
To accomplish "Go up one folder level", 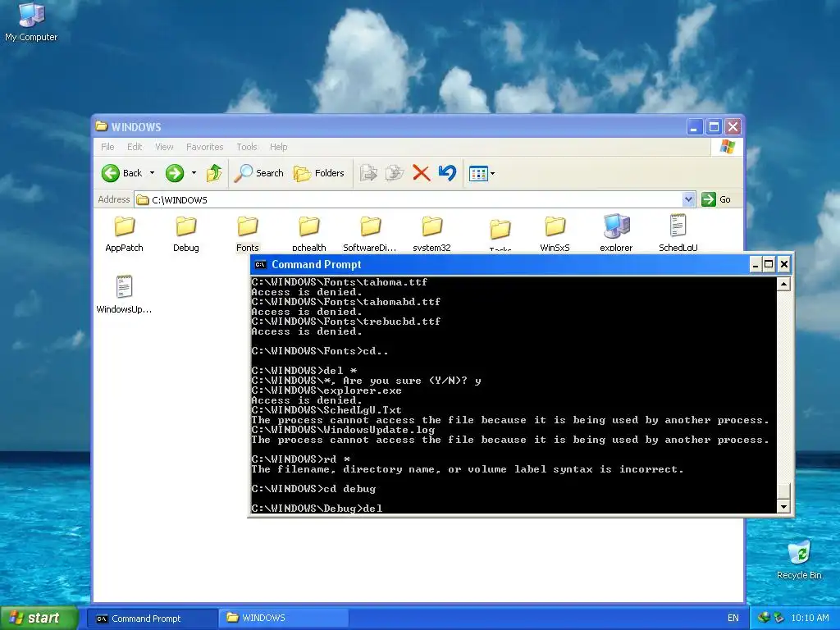I will point(214,173).
